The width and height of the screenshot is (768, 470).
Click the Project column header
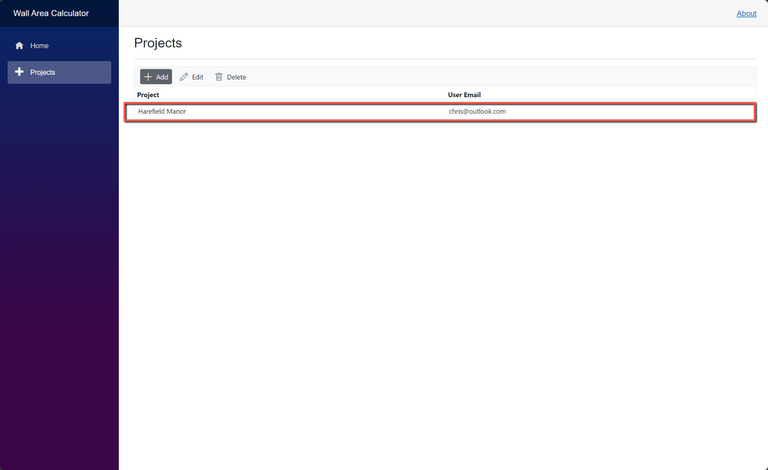point(148,95)
